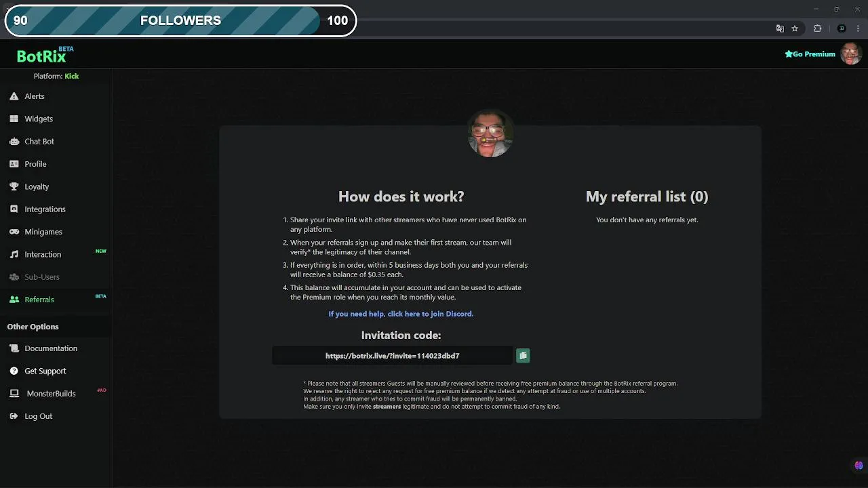The height and width of the screenshot is (488, 868).
Task: Click the Kick platform name
Action: tap(72, 76)
